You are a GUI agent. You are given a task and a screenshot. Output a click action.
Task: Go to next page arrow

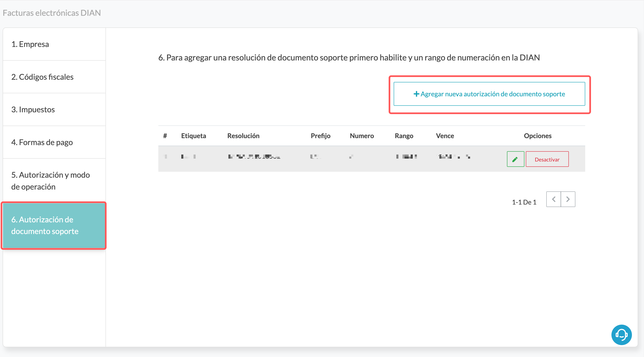[568, 199]
